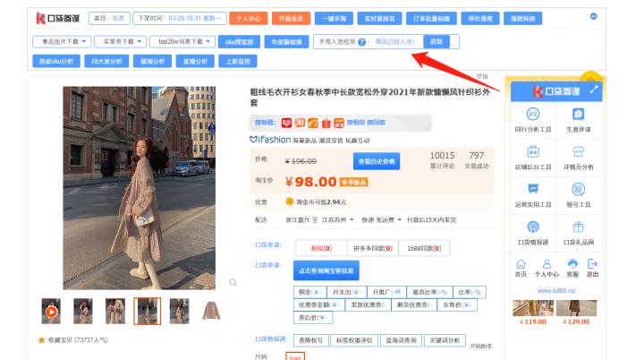The image size is (644, 360).
Task: Click the 获取 button beside 手淘入池检测
Action: coord(436,41)
